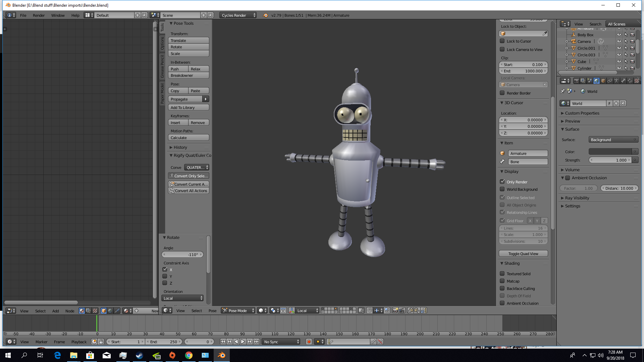Open the Bone properties tab icon

[623, 81]
